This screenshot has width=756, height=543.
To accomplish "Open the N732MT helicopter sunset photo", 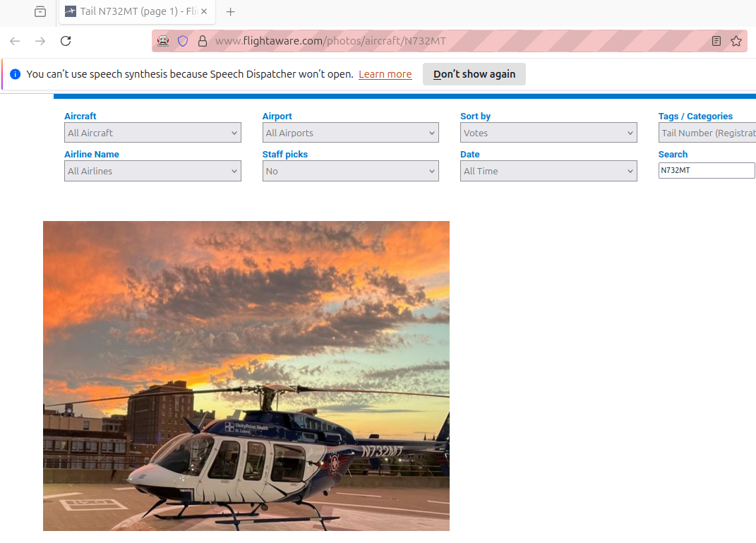I will pyautogui.click(x=246, y=376).
